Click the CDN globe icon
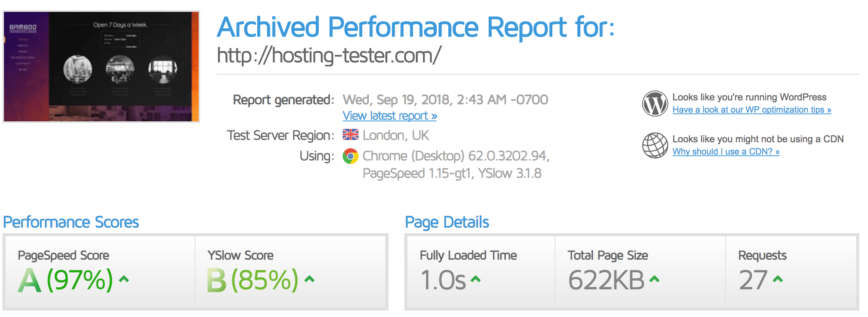Screen dimensions: 868x317 pos(655,145)
